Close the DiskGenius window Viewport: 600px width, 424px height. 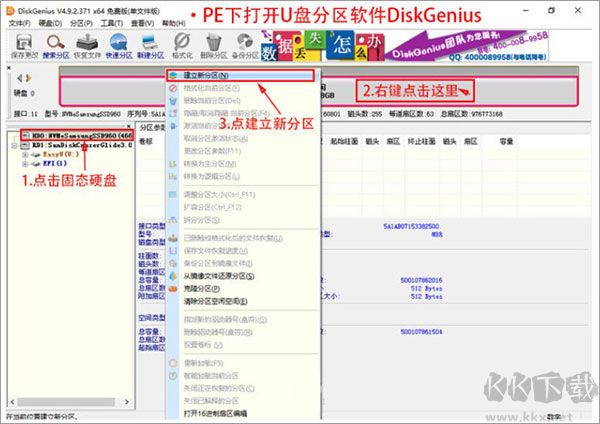pos(578,11)
